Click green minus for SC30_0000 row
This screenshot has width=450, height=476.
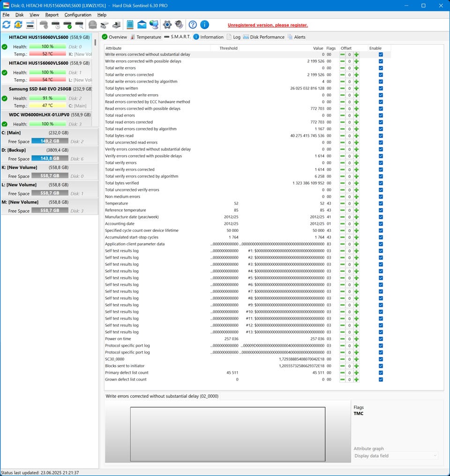(343, 359)
